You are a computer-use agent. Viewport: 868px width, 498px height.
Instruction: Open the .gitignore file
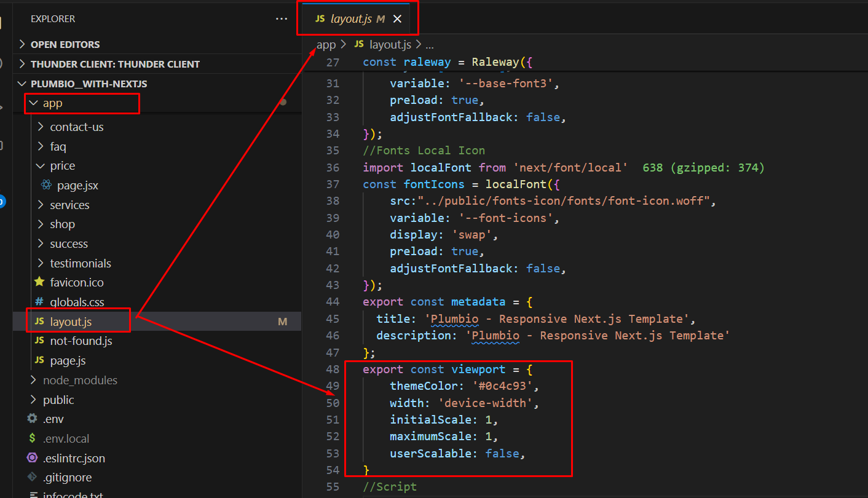[67, 478]
